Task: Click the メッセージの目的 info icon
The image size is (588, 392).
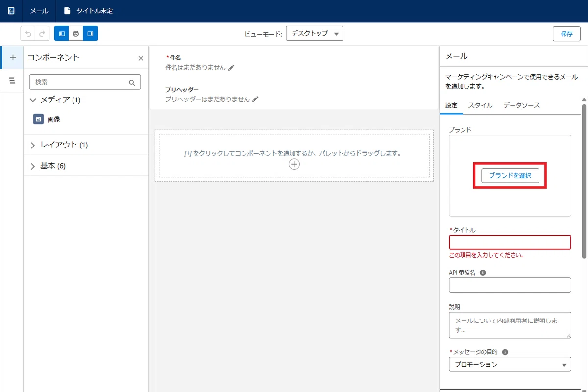Action: click(x=505, y=352)
